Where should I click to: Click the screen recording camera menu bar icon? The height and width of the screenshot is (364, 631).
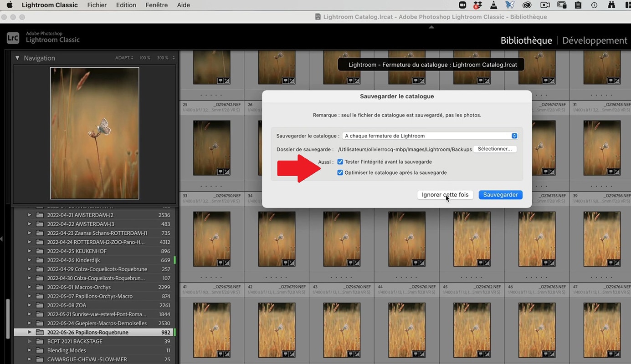coord(545,5)
